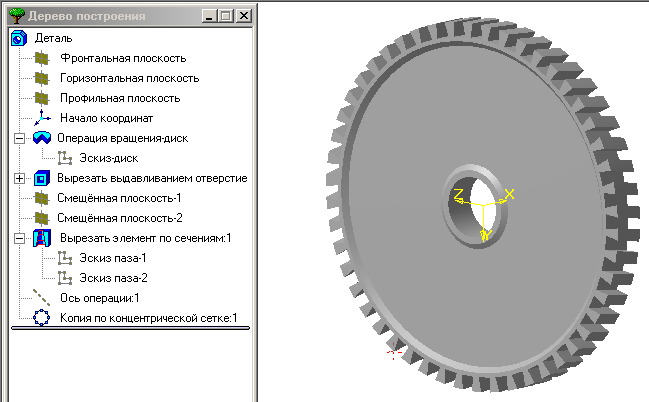
Task: Click the Операция вращения-диск revolve icon
Action: 42,138
